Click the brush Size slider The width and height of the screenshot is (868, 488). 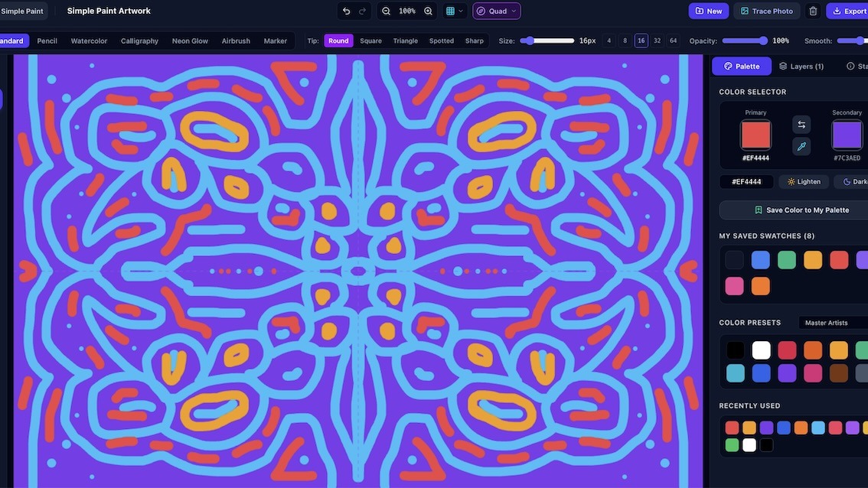click(x=547, y=41)
